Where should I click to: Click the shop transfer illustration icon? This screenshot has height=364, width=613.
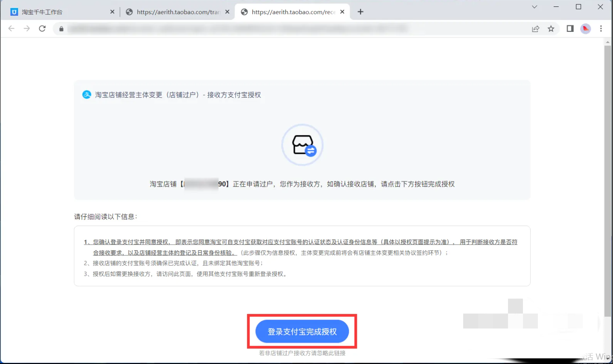[x=302, y=144]
